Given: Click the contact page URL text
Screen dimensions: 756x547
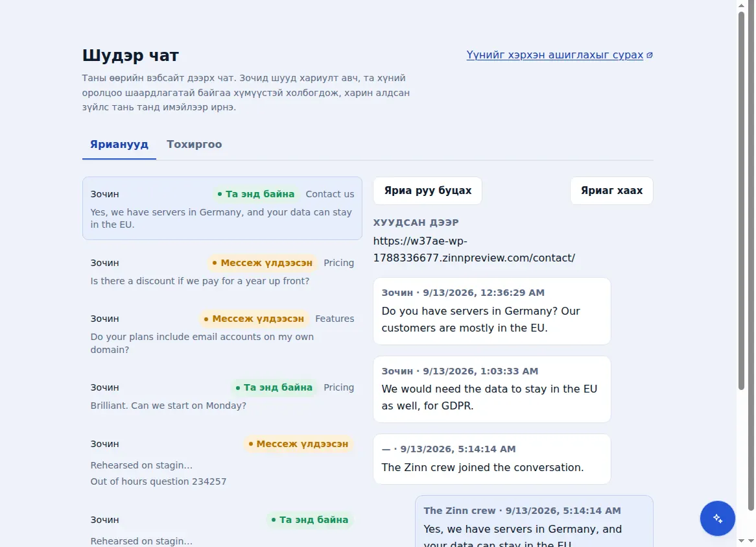Looking at the screenshot, I should [474, 249].
